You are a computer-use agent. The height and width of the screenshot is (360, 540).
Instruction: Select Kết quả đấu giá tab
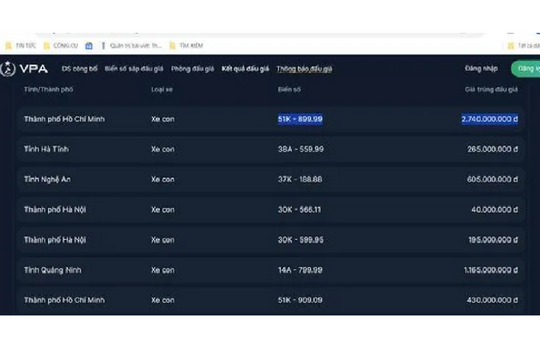pyautogui.click(x=245, y=69)
